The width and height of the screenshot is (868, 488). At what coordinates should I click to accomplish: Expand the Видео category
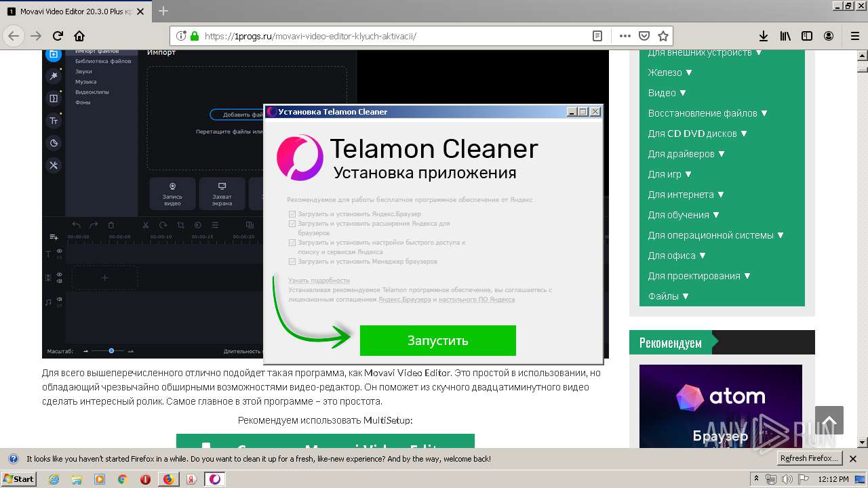(x=667, y=93)
